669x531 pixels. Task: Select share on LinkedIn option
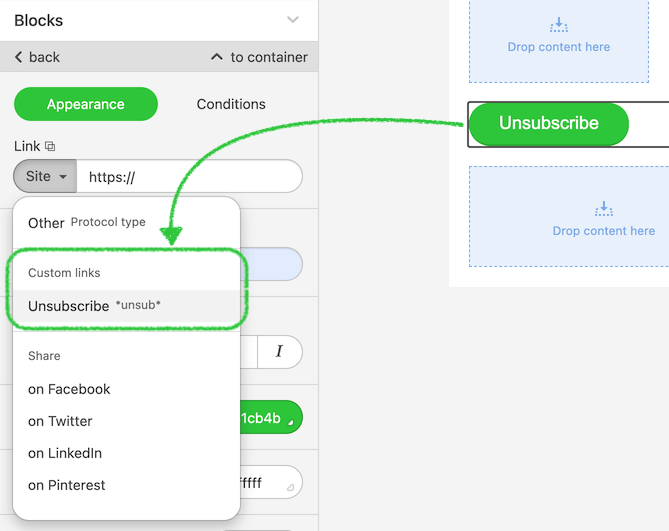[65, 453]
